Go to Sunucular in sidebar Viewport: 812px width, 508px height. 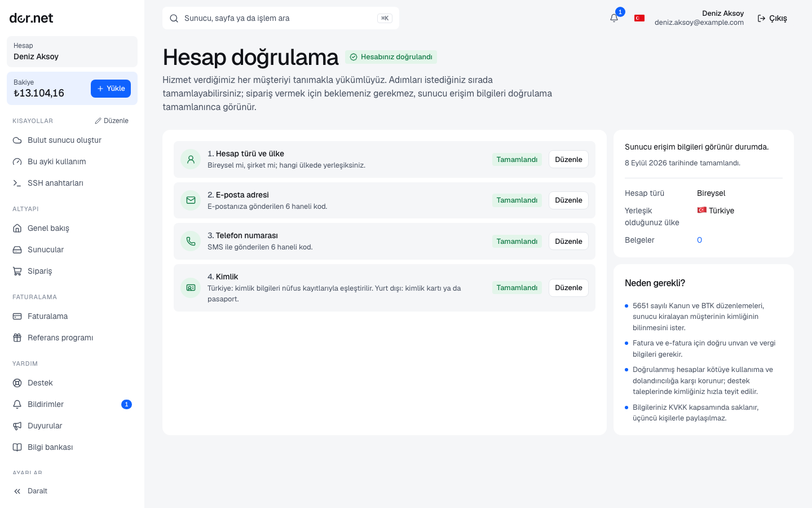(x=72, y=249)
